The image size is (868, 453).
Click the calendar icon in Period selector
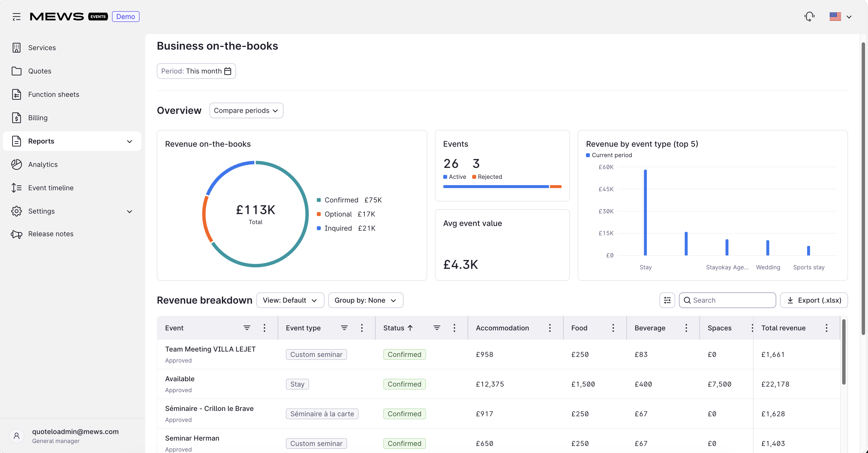(x=228, y=71)
